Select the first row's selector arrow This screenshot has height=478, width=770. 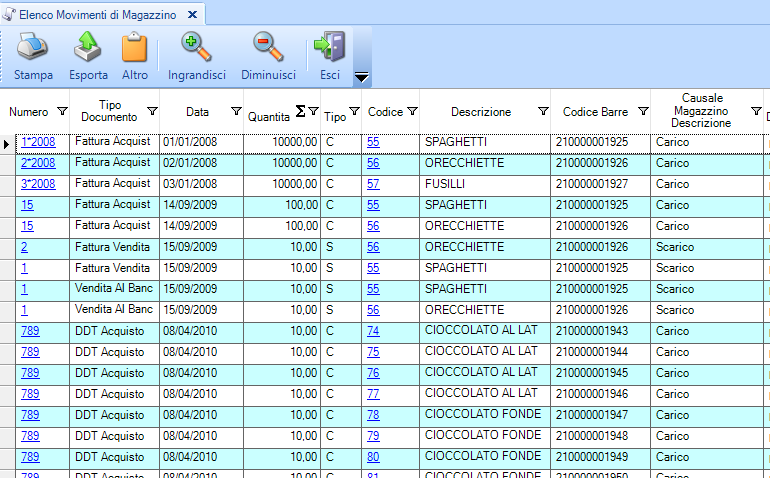click(x=7, y=144)
